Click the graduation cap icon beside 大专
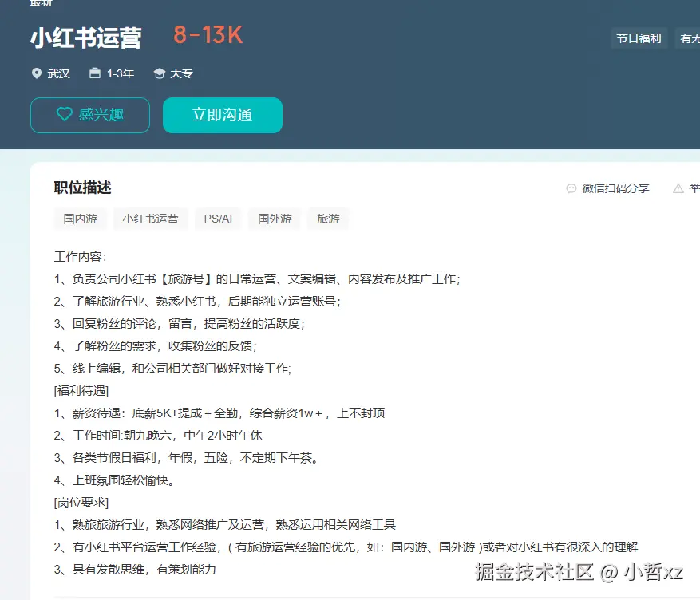700x600 pixels. (x=159, y=73)
